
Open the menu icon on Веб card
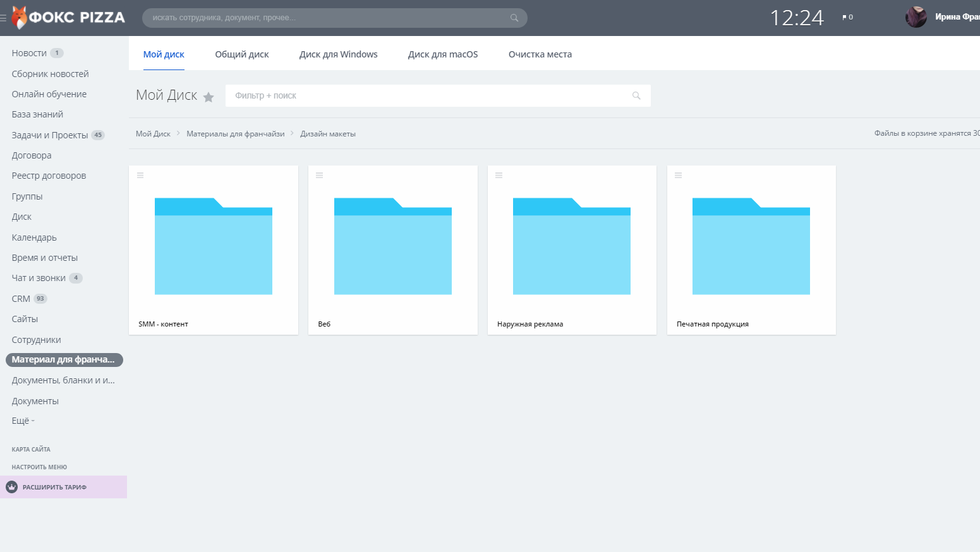coord(320,176)
